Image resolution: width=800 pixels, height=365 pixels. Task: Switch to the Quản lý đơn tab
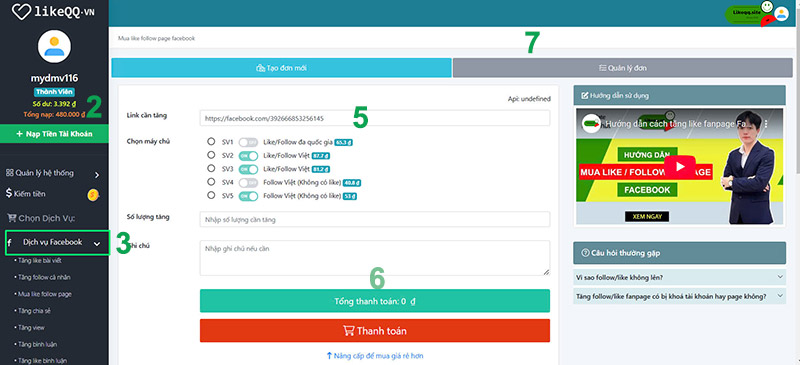tap(622, 67)
